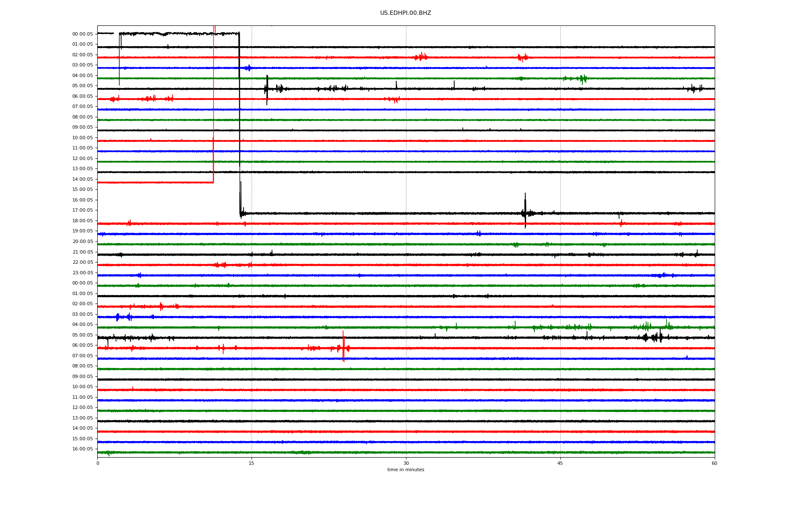Click the 21:00:05 trace time label

[82, 252]
